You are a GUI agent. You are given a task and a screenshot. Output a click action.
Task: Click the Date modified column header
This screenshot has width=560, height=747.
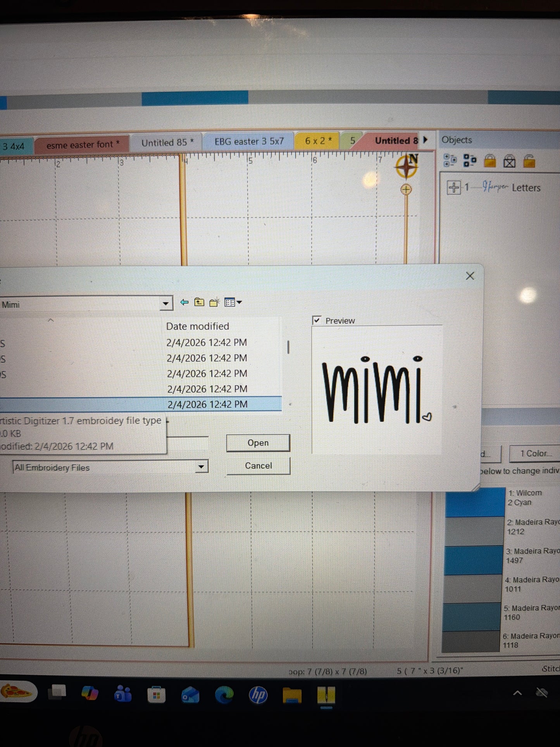click(x=198, y=326)
